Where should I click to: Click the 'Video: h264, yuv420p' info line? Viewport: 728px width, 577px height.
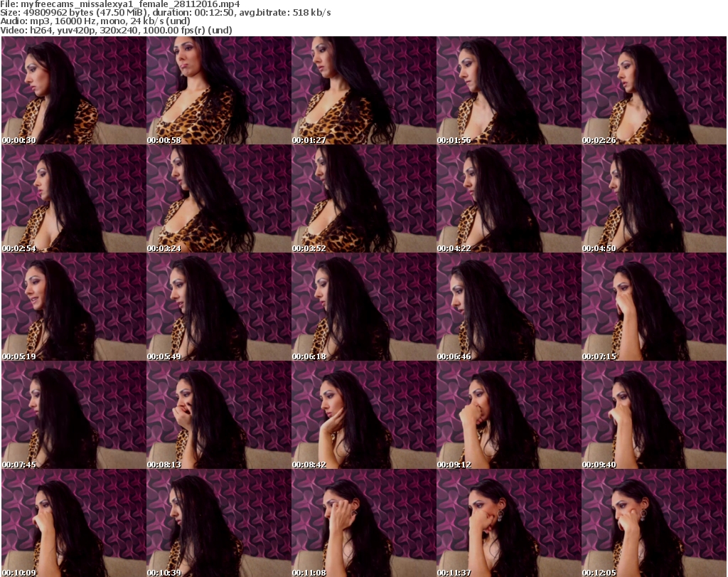click(116, 30)
